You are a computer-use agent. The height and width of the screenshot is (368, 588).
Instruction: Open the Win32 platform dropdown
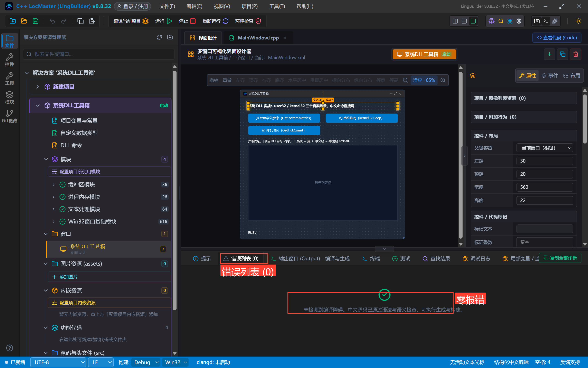point(175,362)
